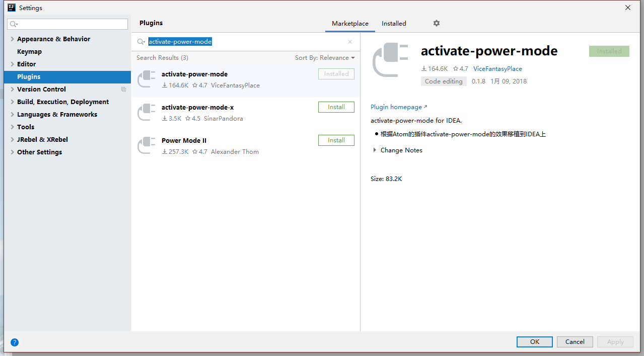Open the Sort By Relevance dropdown
This screenshot has height=356, width=644.
click(325, 58)
